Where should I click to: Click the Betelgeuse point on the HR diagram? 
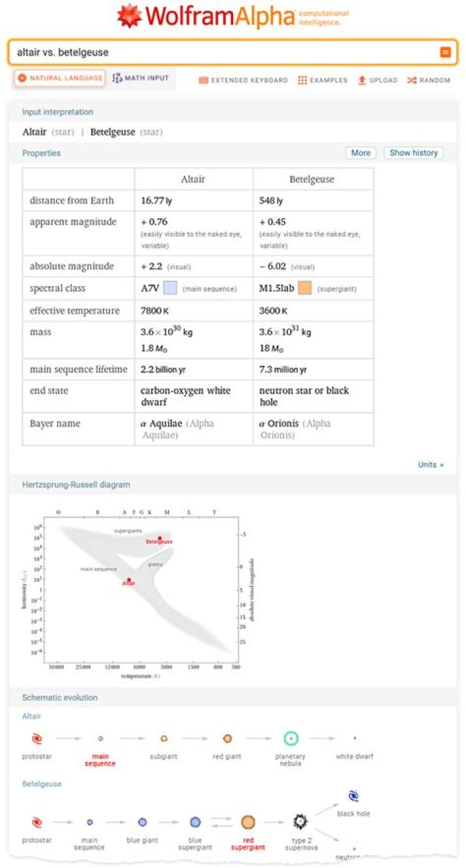(160, 538)
